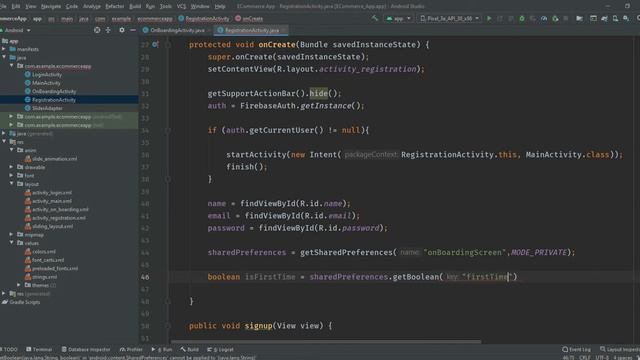Open the Run tool window at the bottom

162,349
